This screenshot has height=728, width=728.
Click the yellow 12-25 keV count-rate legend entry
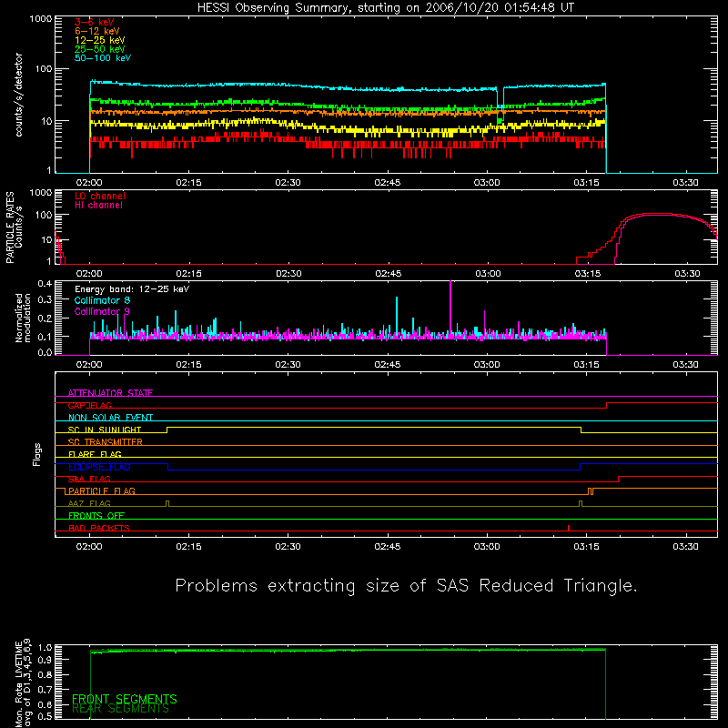(x=100, y=40)
